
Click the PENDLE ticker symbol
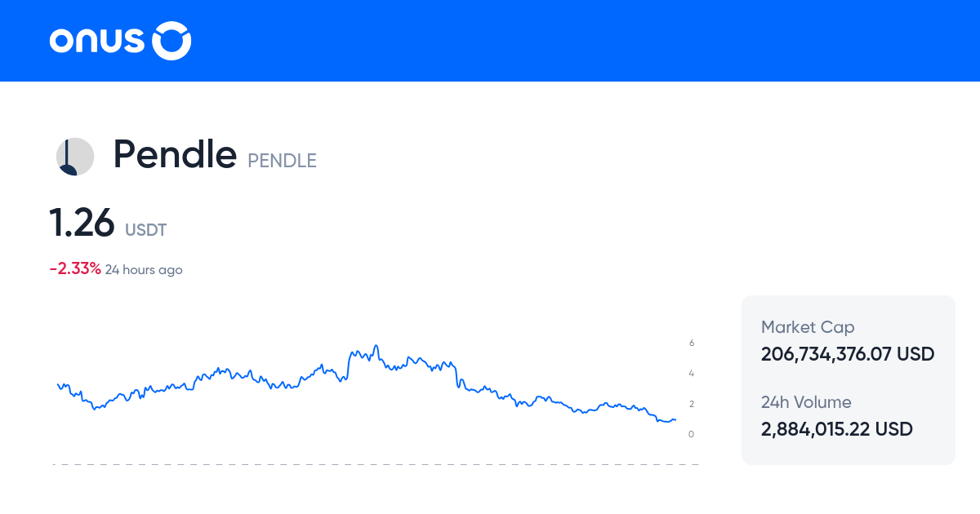click(282, 161)
